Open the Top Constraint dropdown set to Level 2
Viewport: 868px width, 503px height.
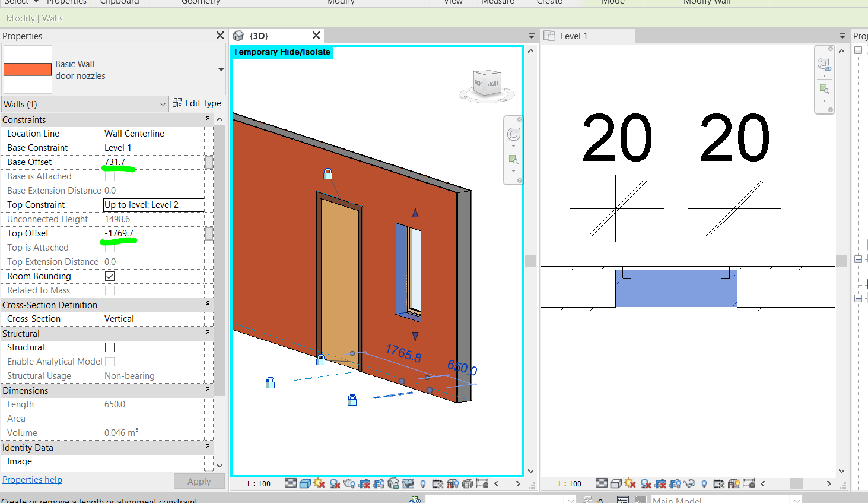pyautogui.click(x=153, y=204)
